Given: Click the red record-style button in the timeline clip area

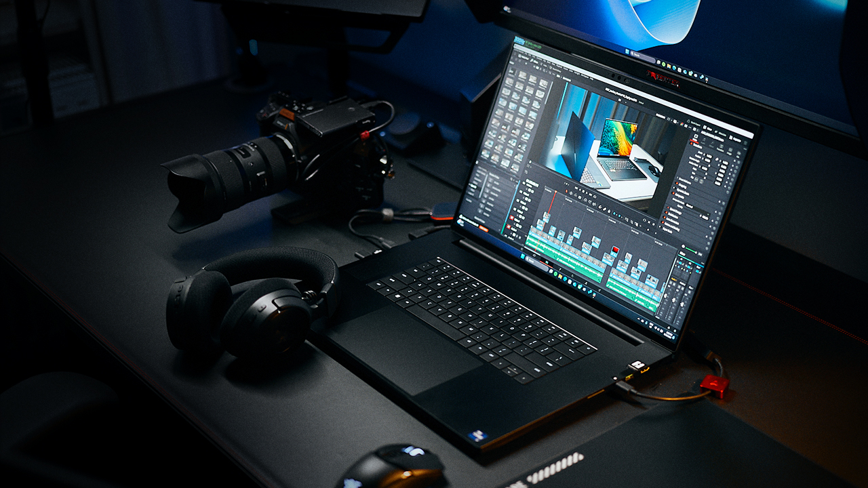Looking at the screenshot, I should click(614, 249).
